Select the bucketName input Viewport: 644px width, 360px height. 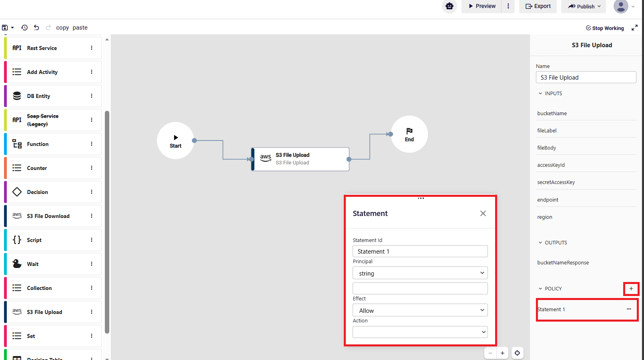[586, 114]
